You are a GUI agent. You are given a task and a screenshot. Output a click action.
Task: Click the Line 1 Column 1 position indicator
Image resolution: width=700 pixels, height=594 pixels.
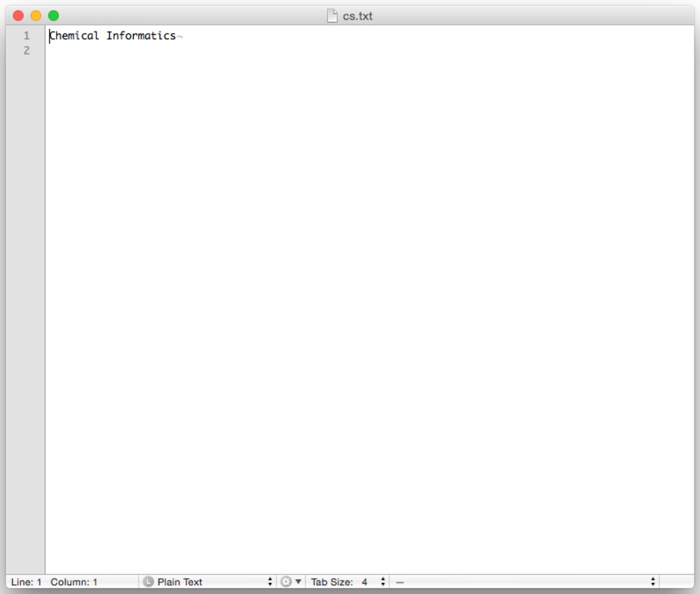54,582
